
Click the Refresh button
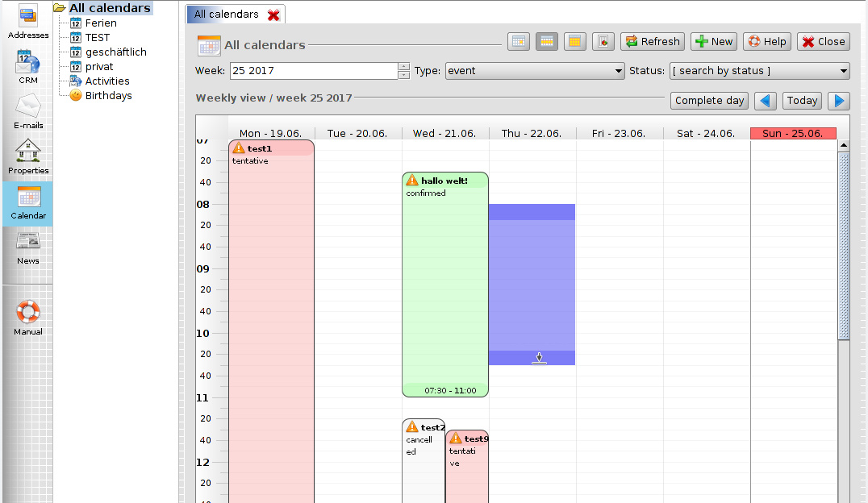tap(653, 42)
